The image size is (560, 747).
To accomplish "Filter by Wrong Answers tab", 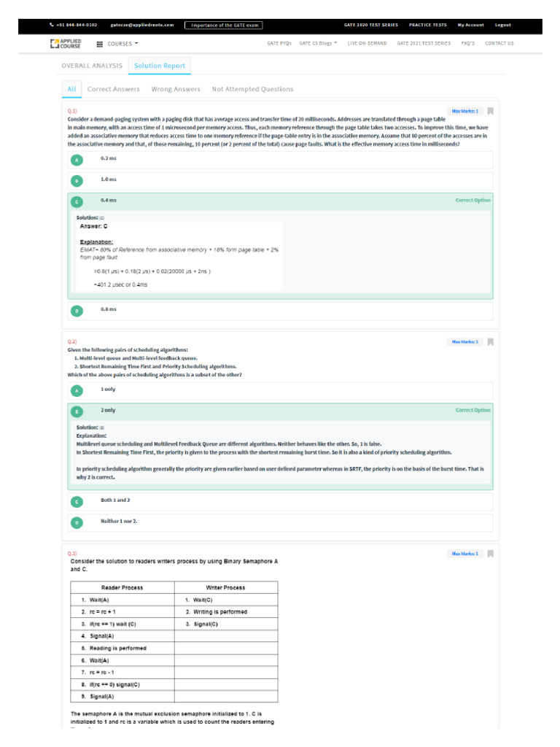I will pyautogui.click(x=176, y=89).
